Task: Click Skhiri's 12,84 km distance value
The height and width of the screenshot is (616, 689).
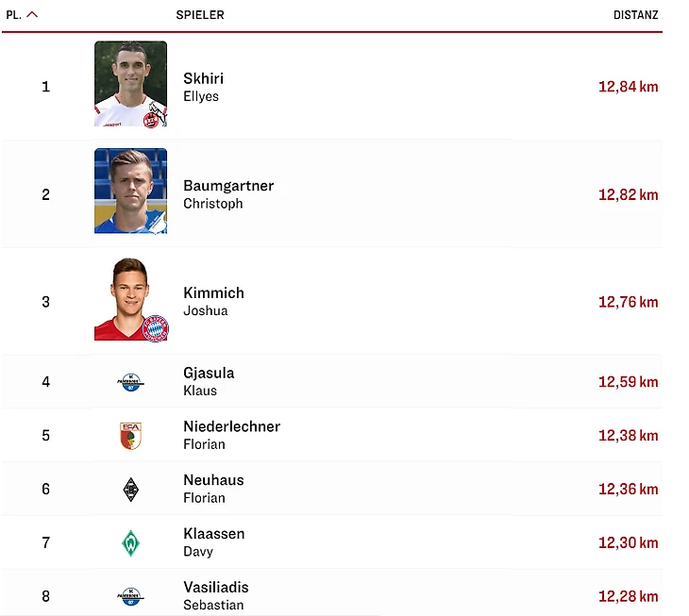Action: [628, 87]
